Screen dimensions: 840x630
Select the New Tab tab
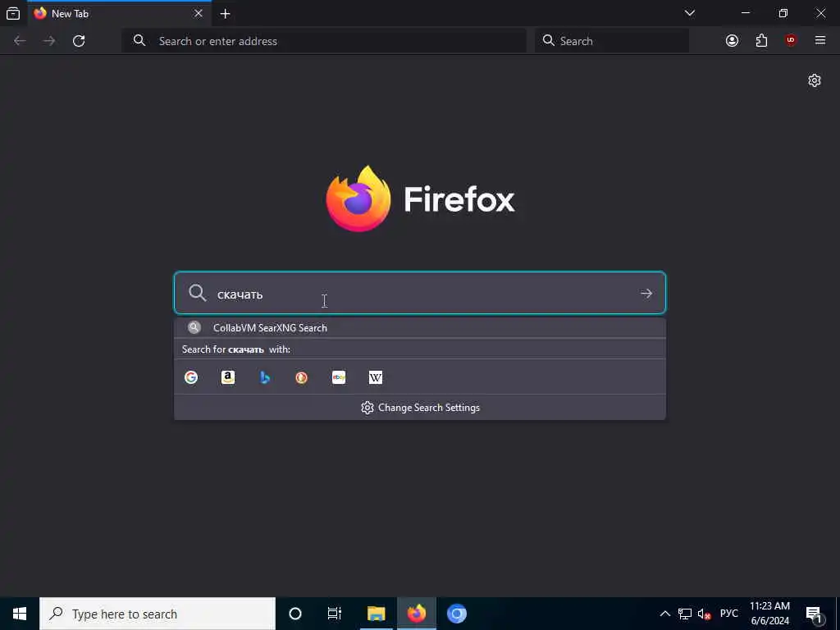(x=119, y=13)
